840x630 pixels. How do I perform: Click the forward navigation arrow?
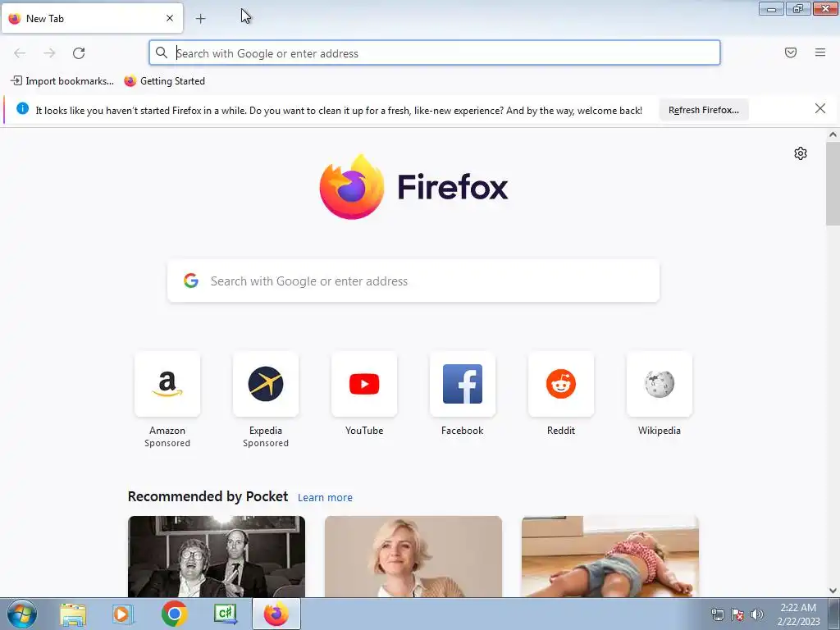coord(49,52)
